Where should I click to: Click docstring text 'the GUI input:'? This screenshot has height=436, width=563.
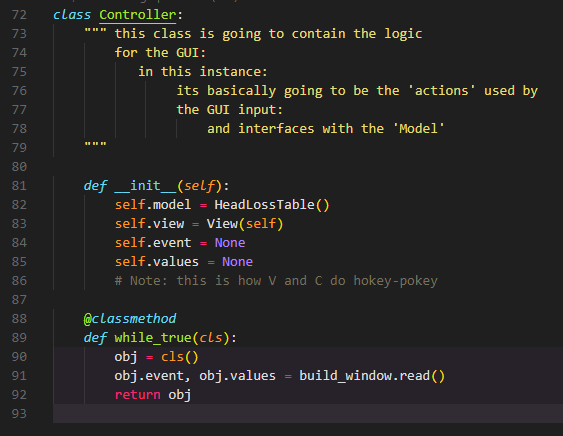(x=230, y=110)
